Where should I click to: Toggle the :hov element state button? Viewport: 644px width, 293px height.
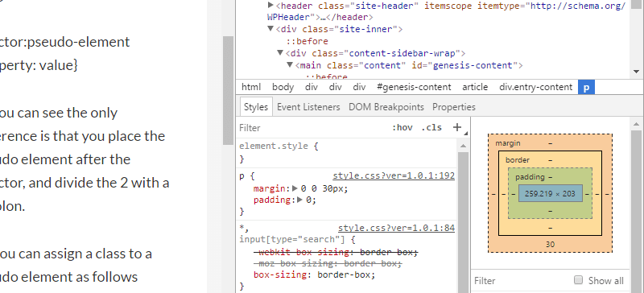(x=402, y=127)
